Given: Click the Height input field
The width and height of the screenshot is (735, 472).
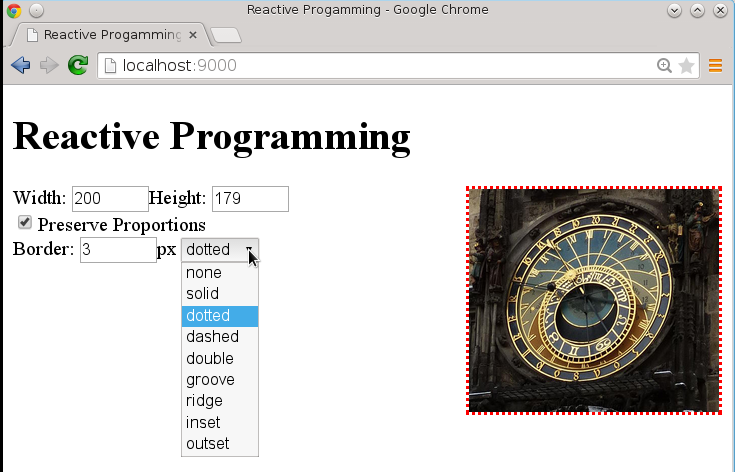Looking at the screenshot, I should click(250, 199).
